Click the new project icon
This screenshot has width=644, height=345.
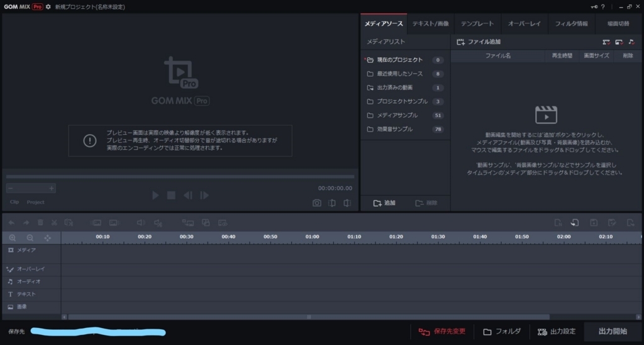coord(558,222)
